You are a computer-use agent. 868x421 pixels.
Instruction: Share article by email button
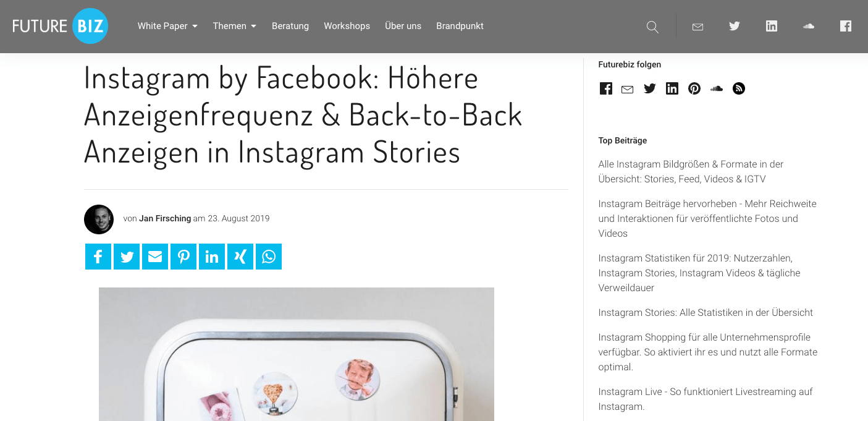pyautogui.click(x=155, y=257)
